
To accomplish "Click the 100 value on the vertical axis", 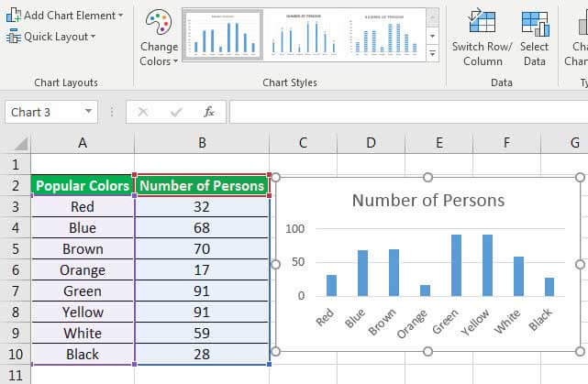I will point(294,228).
